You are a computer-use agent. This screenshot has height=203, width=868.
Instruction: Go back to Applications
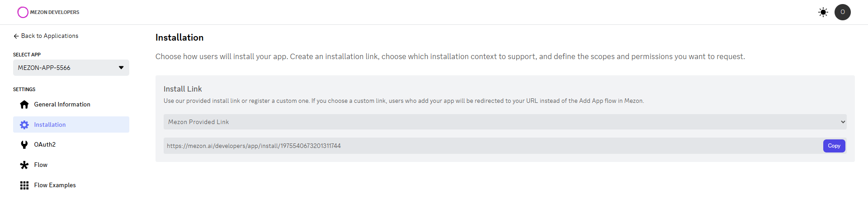(x=50, y=36)
